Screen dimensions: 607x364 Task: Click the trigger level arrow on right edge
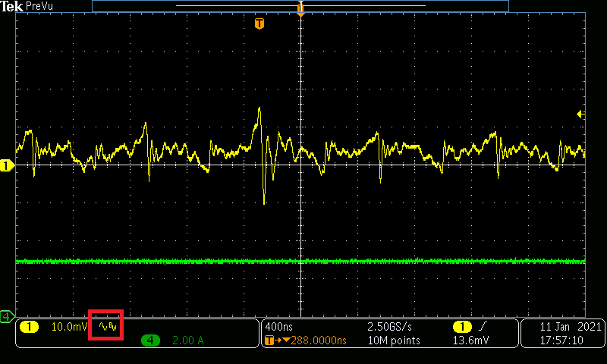pos(580,115)
